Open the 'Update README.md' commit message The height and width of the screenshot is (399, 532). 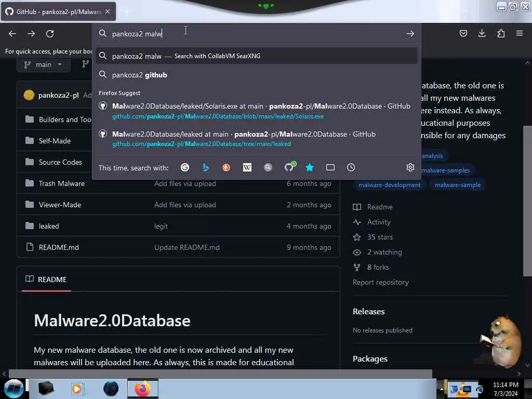point(187,247)
